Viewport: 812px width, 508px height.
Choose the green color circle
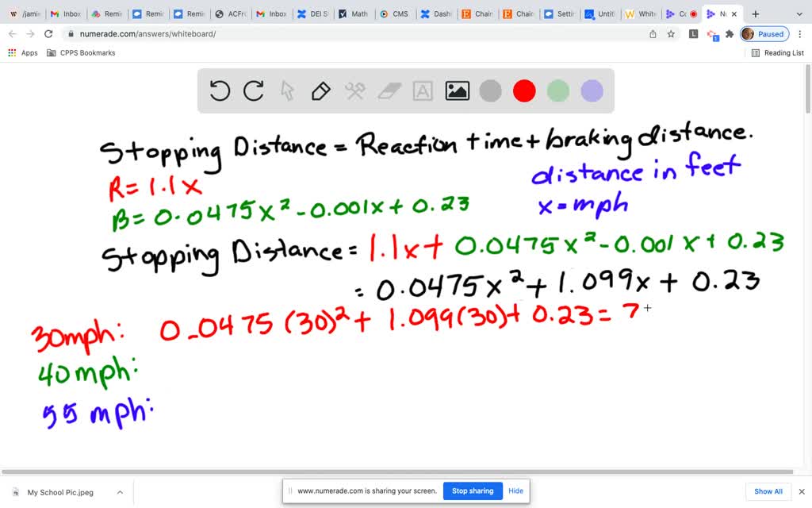pos(558,91)
